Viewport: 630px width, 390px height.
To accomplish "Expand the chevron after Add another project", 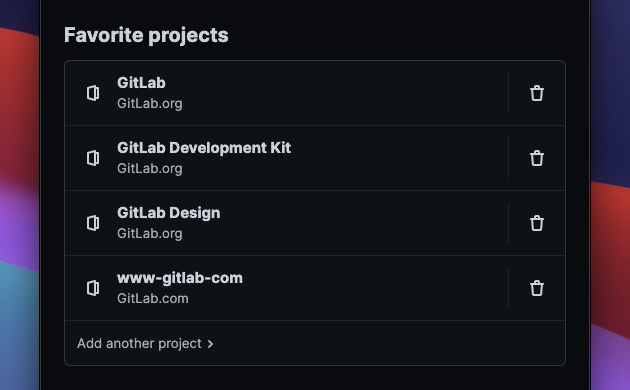I will coord(210,344).
